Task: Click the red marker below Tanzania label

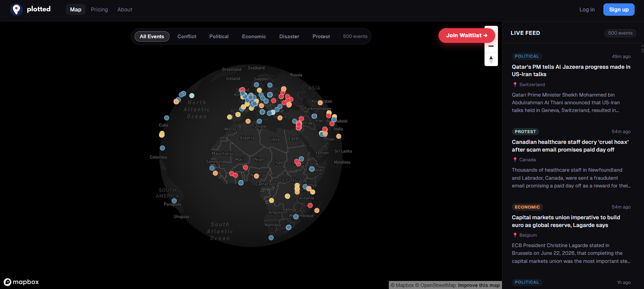Action: (310, 205)
